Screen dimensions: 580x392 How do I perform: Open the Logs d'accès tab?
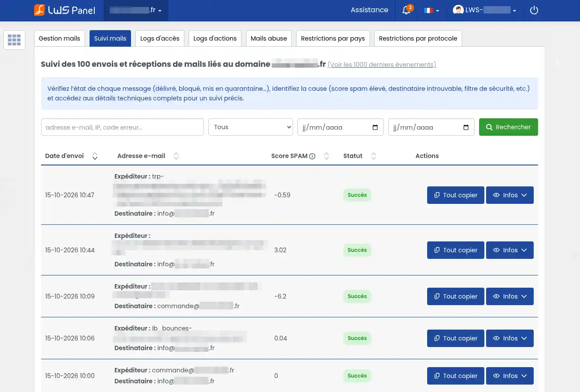pos(160,38)
